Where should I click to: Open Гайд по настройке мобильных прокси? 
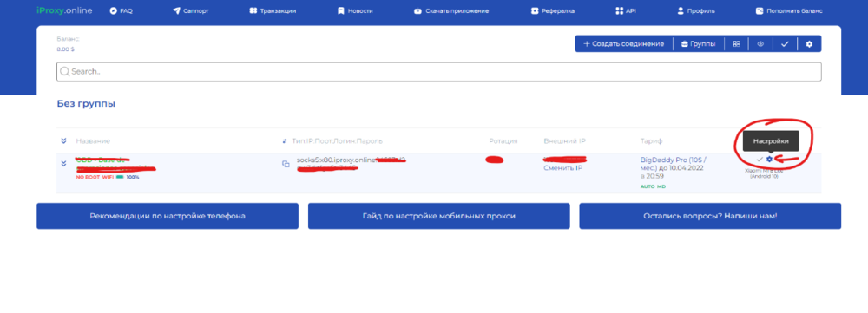438,216
